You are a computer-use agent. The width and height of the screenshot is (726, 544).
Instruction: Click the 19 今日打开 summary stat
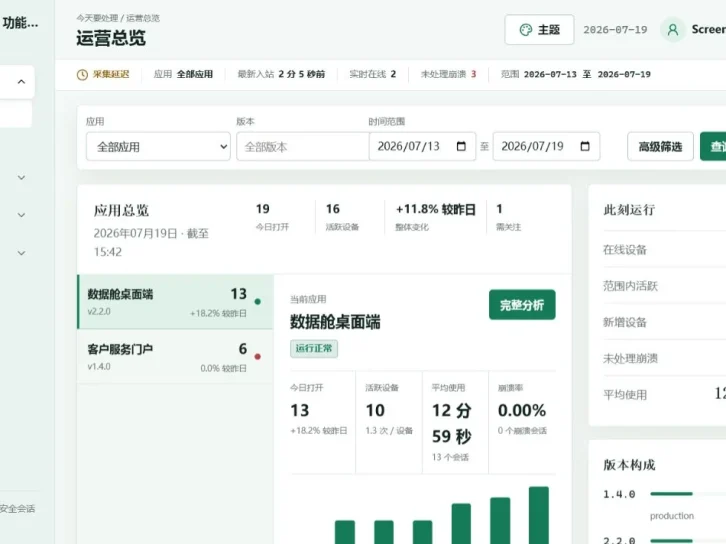pos(272,218)
